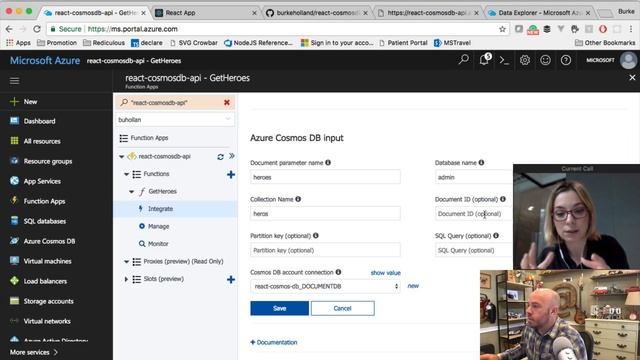Open Azure Cosmos DB service
640x360 pixels.
tap(42, 241)
